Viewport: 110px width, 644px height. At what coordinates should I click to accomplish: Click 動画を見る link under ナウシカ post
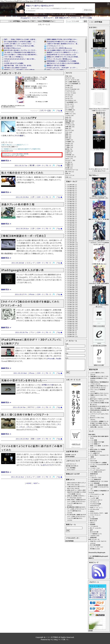tap(6, 192)
